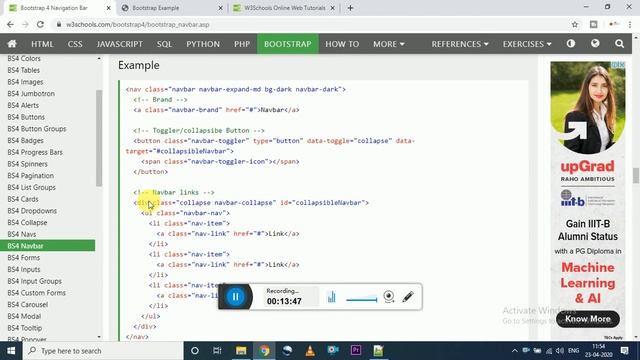The image size is (640, 360).
Task: Select the BOOTSTRAP menu item
Action: pos(288,44)
